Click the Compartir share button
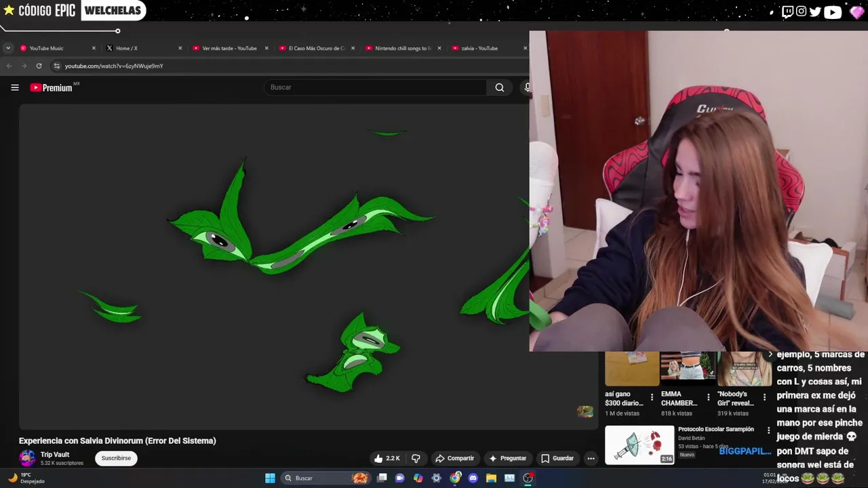868x488 pixels. [x=454, y=458]
